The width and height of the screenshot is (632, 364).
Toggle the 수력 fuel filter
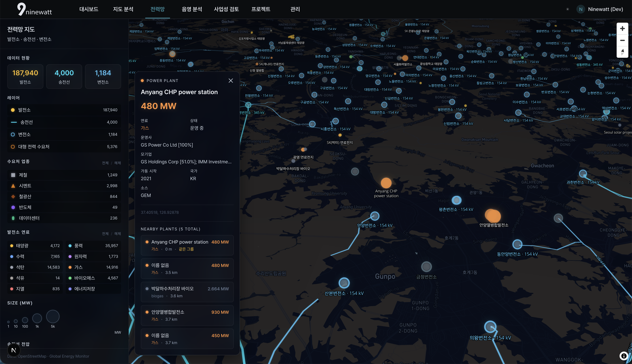[35, 257]
